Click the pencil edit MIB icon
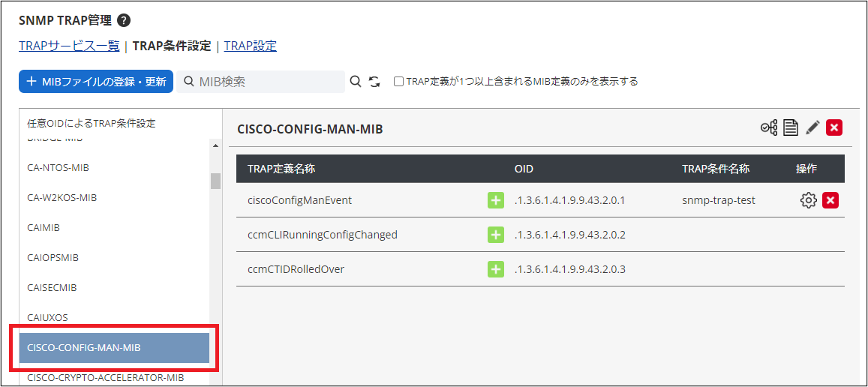 coord(812,128)
